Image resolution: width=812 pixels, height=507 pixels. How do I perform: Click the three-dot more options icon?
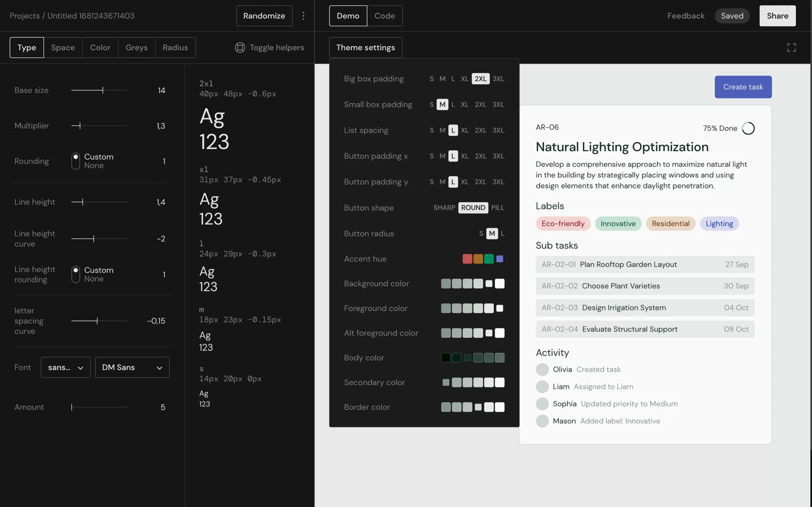pos(303,16)
